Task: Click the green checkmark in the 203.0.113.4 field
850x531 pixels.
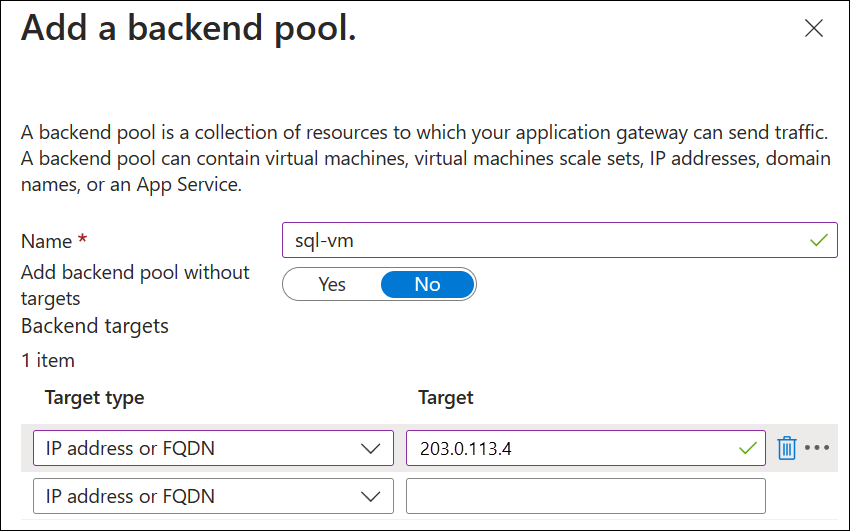Action: coord(748,448)
